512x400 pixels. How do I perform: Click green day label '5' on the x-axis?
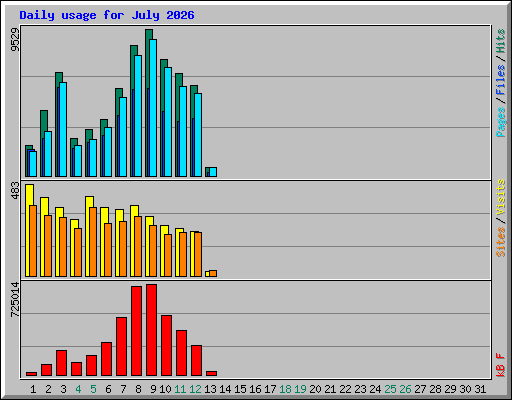click(93, 389)
